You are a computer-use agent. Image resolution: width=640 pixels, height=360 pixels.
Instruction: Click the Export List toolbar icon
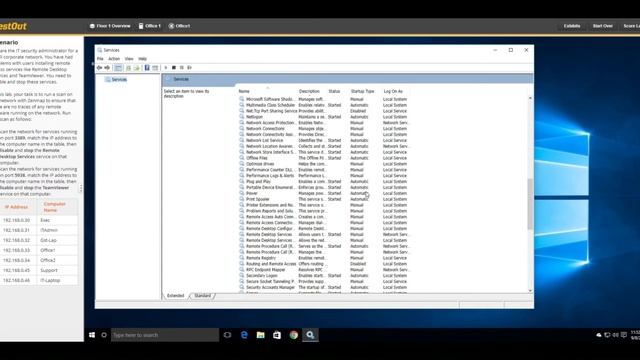click(x=136, y=68)
